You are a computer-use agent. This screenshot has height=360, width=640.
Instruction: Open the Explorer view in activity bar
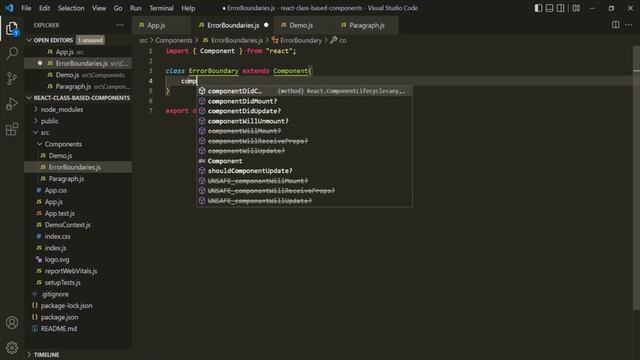click(x=12, y=29)
